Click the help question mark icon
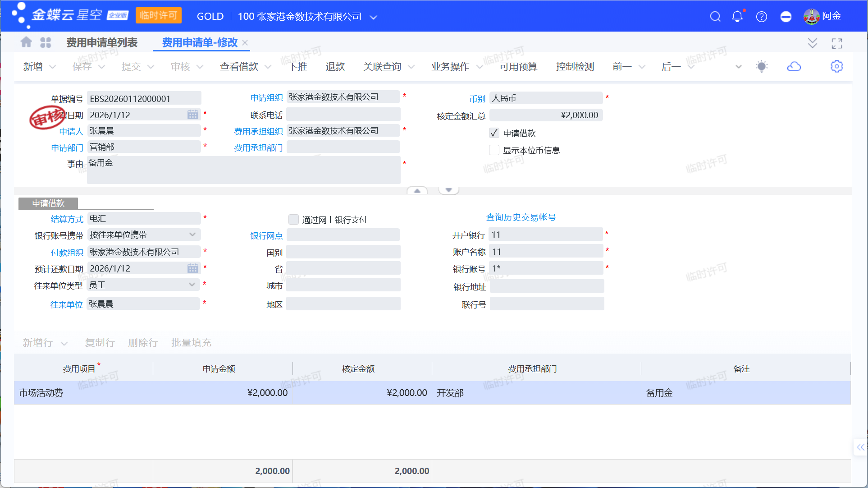Viewport: 868px width, 488px height. point(761,17)
